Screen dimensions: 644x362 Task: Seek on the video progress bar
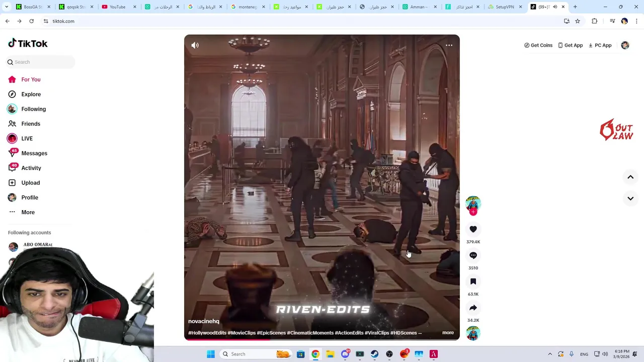[x=322, y=339]
